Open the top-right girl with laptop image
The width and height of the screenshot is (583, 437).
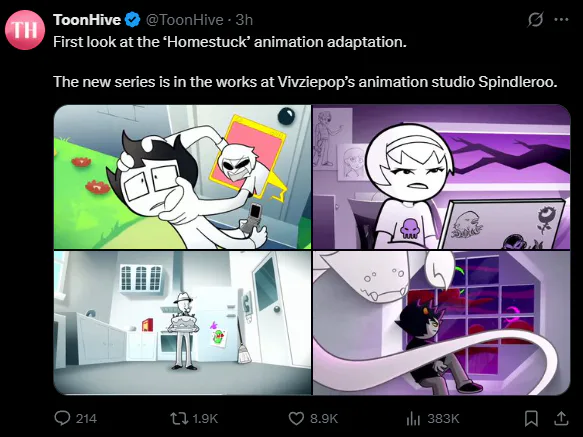(441, 177)
